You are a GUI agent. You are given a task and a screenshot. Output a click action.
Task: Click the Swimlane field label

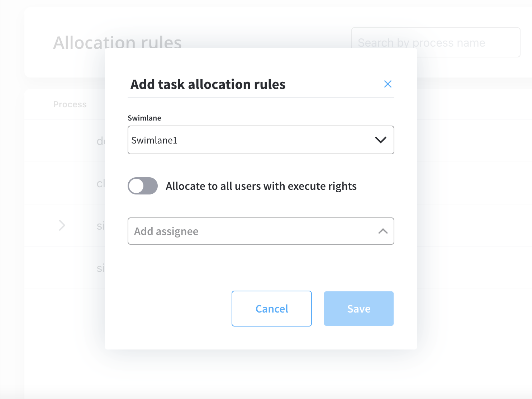pyautogui.click(x=144, y=118)
